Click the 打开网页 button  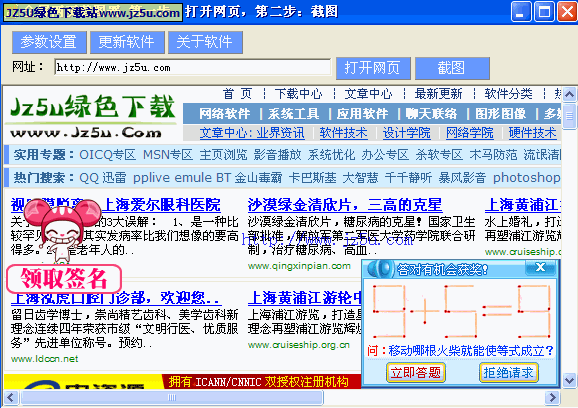coord(373,68)
